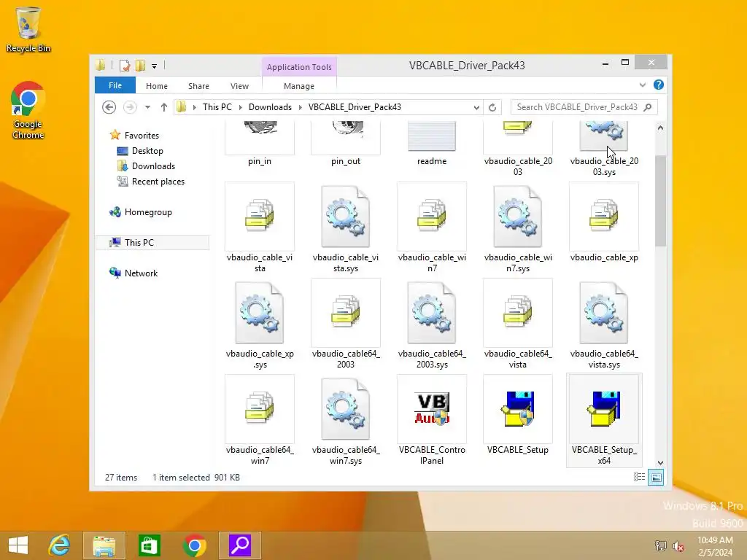
Task: Open Recent places in the navigation pane
Action: tap(158, 182)
